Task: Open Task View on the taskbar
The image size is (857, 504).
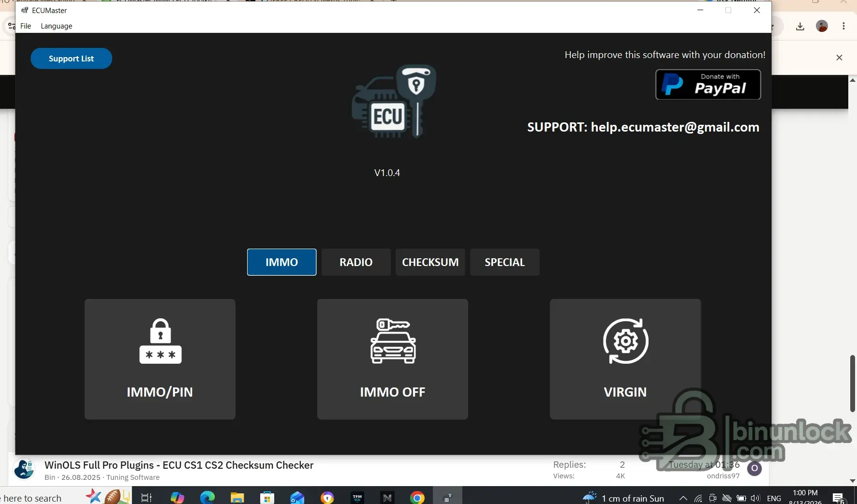Action: 147,497
